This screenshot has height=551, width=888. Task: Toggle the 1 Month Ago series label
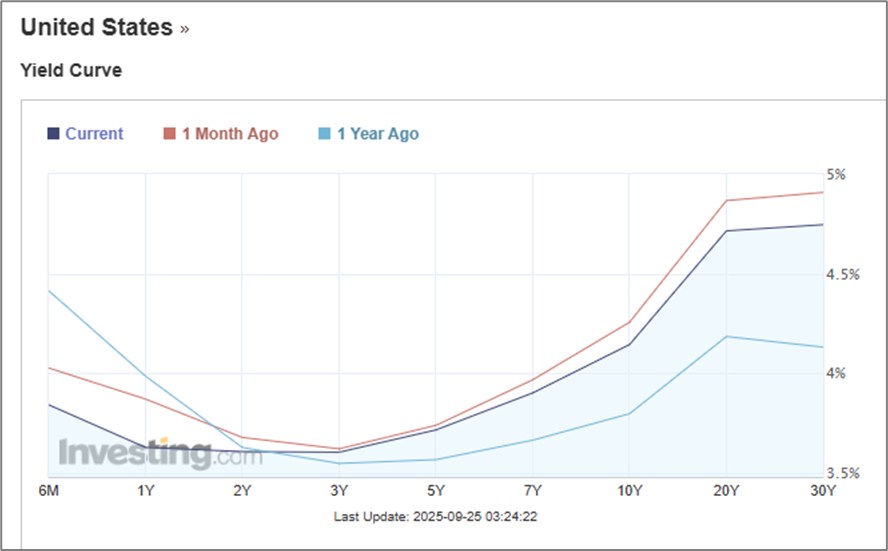[x=230, y=134]
